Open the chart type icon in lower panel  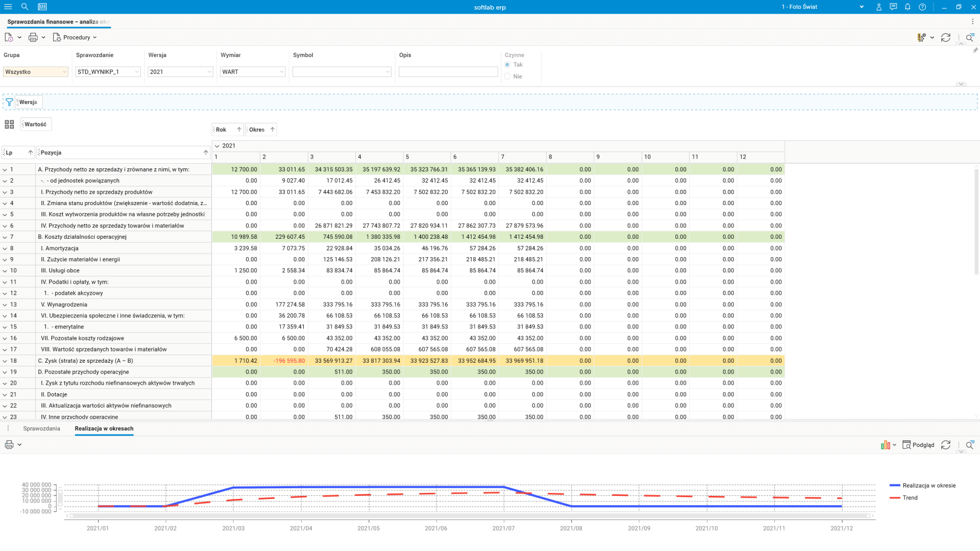pyautogui.click(x=886, y=445)
